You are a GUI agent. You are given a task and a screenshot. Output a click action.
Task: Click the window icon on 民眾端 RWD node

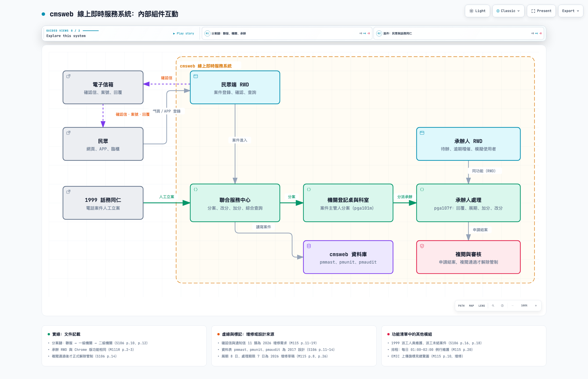196,76
